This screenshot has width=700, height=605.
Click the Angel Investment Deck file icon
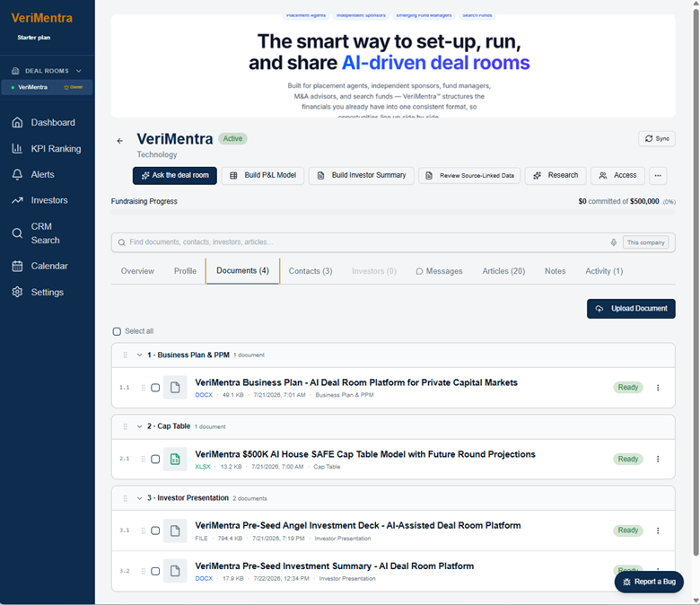[175, 530]
